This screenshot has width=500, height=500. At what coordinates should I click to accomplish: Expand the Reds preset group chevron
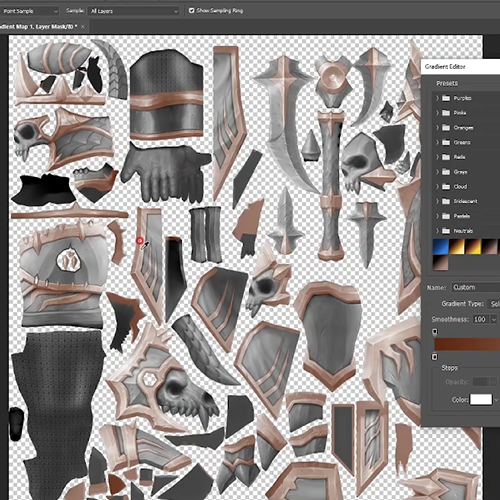pos(437,157)
